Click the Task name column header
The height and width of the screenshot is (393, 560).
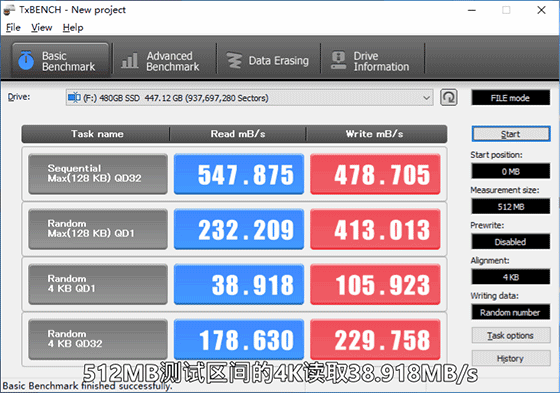coord(96,134)
